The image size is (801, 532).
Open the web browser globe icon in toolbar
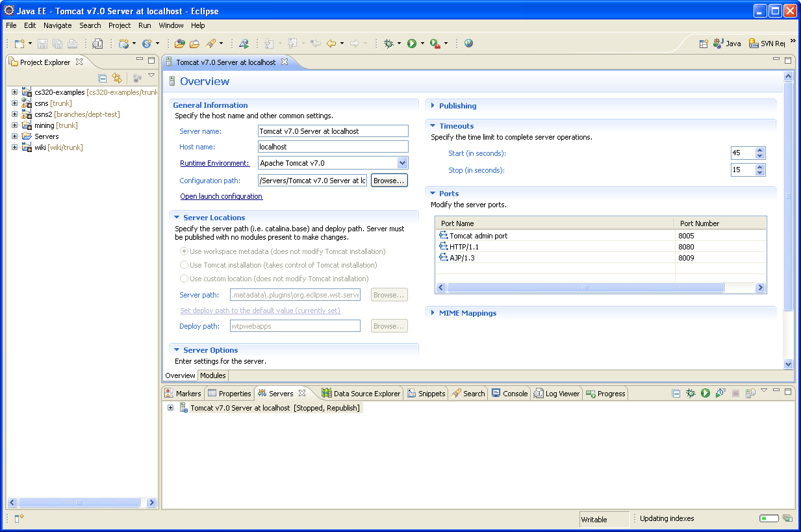468,44
